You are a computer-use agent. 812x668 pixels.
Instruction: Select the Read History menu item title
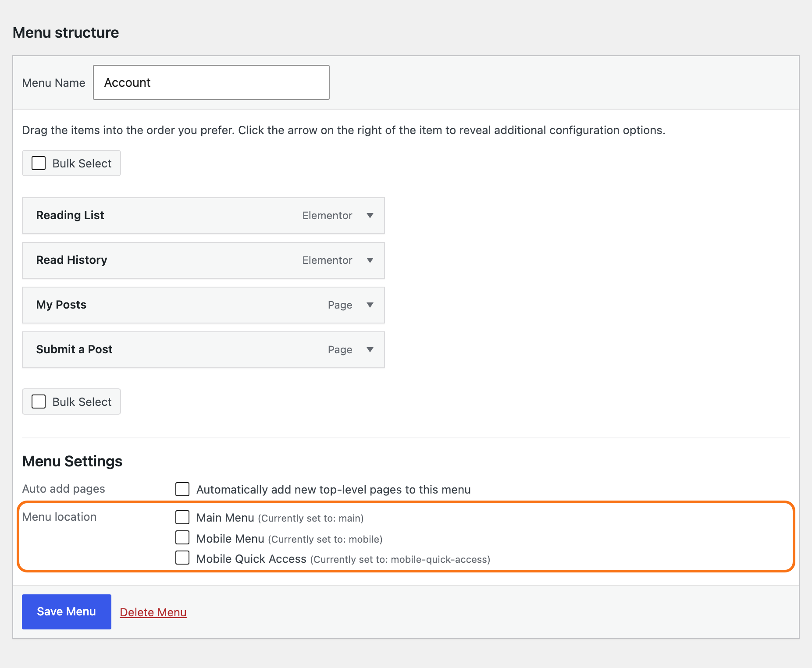tap(71, 260)
